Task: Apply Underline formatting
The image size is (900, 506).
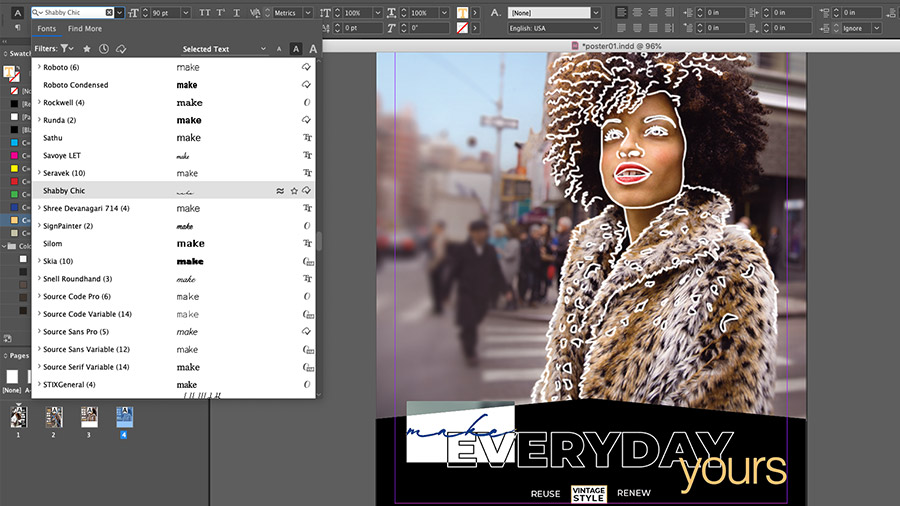Action: 236,13
